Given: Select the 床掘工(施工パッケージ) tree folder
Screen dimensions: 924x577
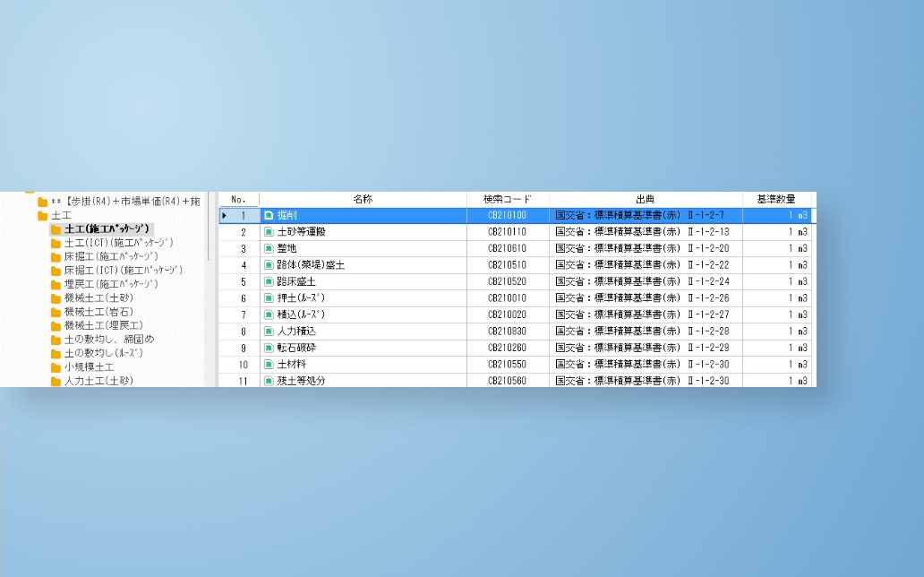Looking at the screenshot, I should click(118, 256).
